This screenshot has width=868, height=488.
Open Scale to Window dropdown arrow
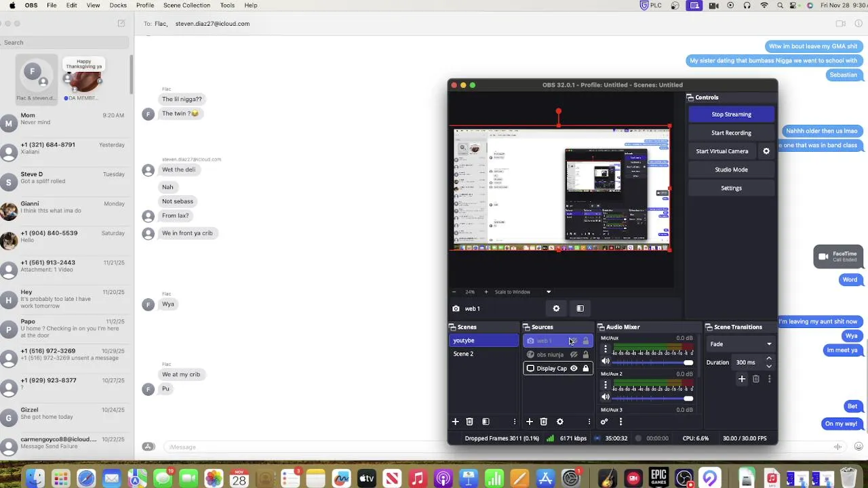549,292
